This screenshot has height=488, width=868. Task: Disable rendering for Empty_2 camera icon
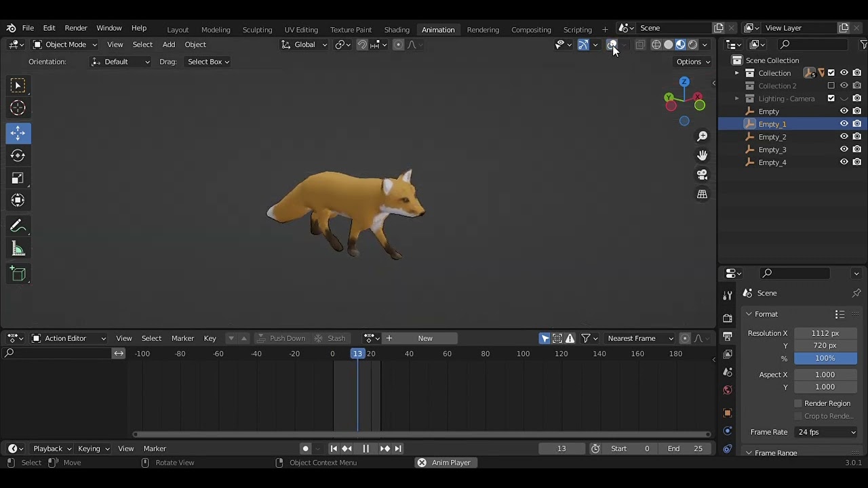pyautogui.click(x=857, y=137)
